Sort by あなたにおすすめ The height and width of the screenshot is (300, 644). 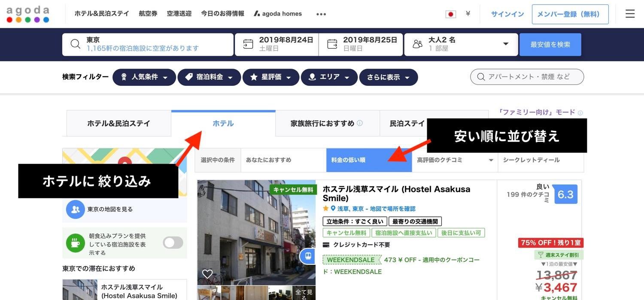coord(283,160)
